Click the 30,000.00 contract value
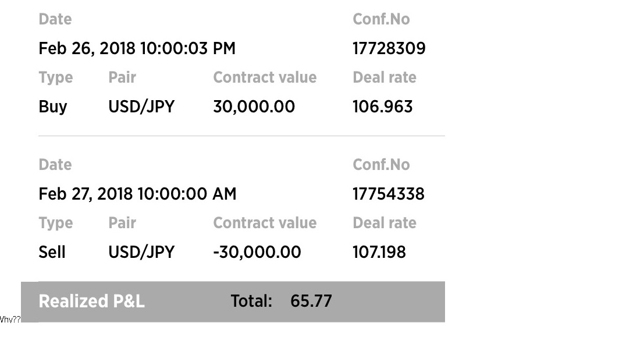 pos(254,107)
